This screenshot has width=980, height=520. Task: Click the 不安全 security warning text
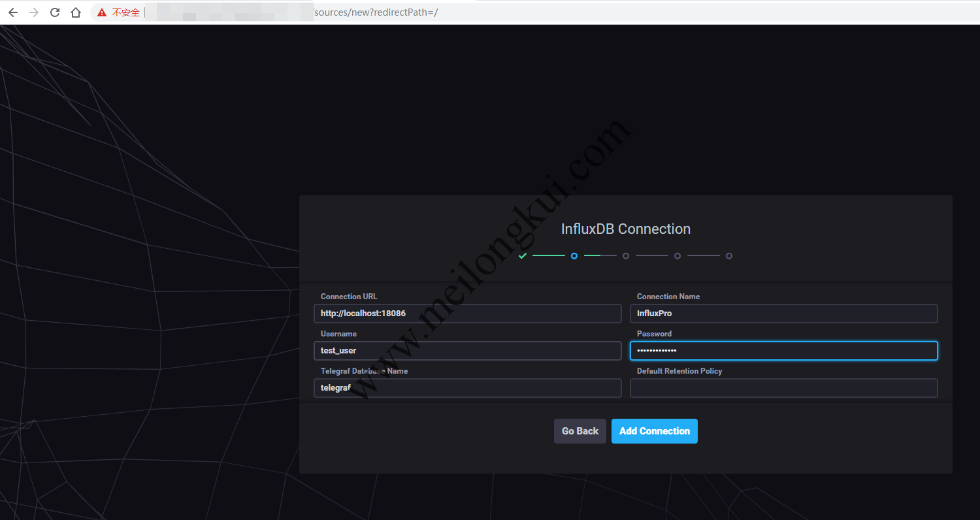point(126,12)
